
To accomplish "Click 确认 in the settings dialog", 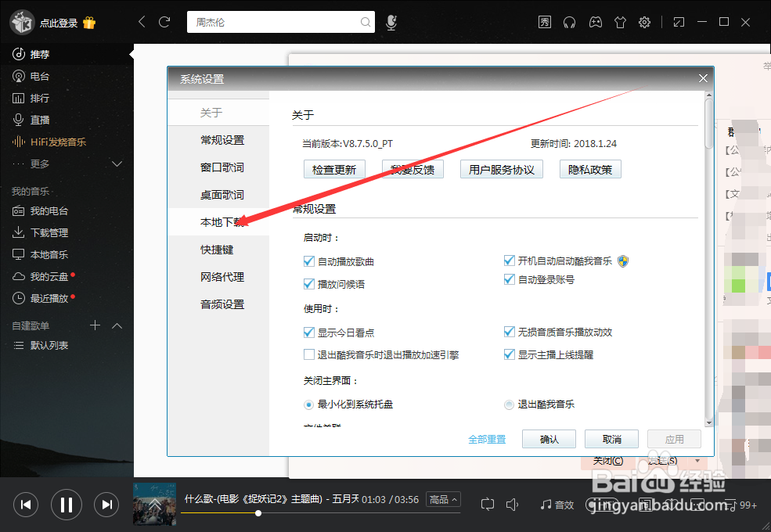I will click(549, 439).
